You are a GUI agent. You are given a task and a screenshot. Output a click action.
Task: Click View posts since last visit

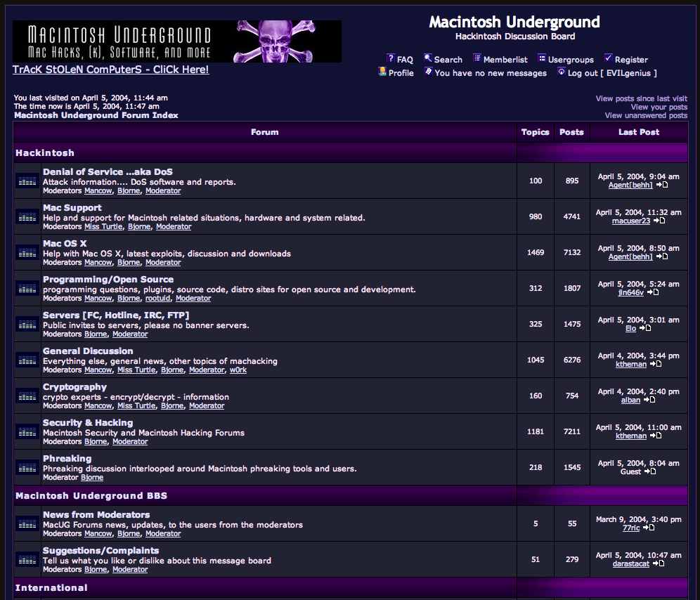click(642, 98)
